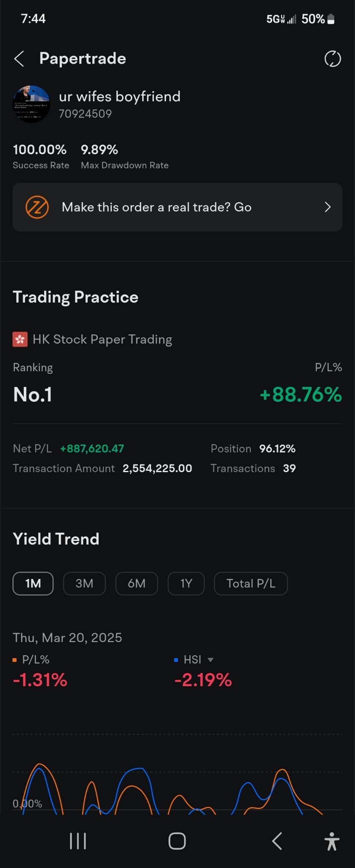Open the chevron on the real trade banner
355x868 pixels.
point(327,207)
